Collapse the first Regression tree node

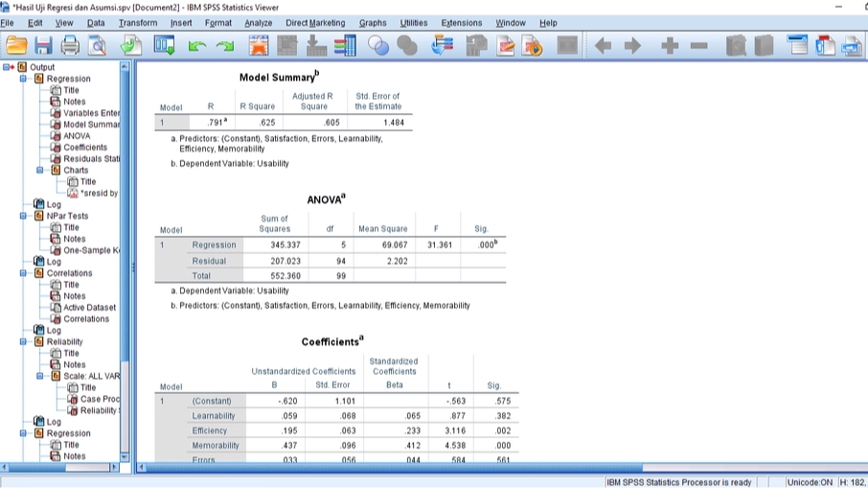23,79
